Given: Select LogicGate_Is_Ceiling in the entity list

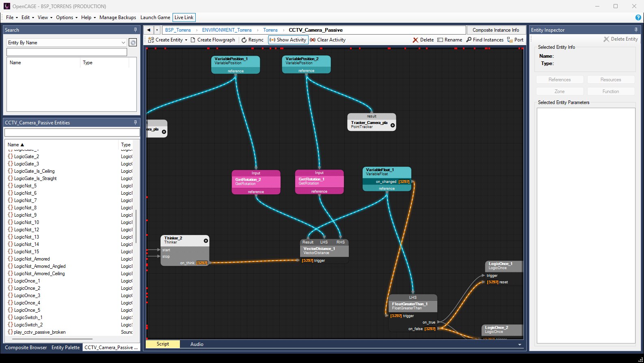Looking at the screenshot, I should coord(34,171).
